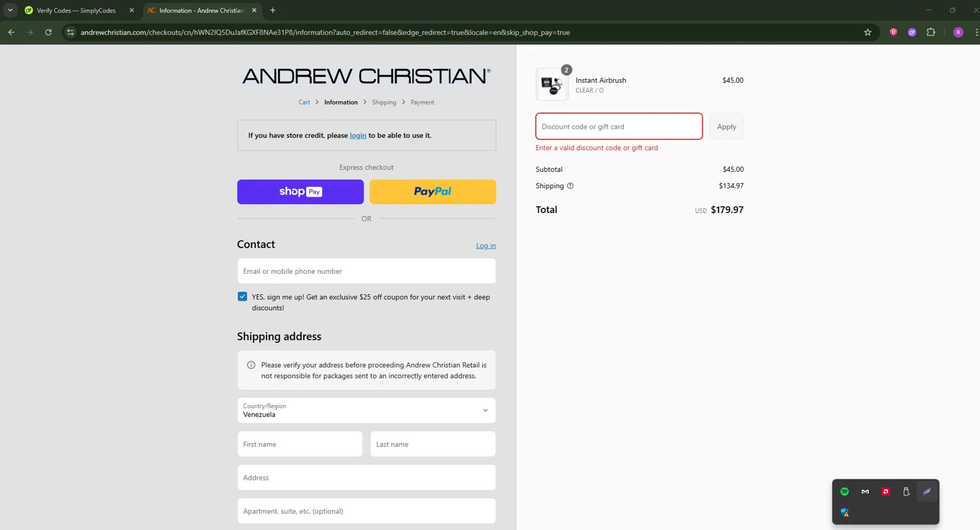This screenshot has height=530, width=980.
Task: Close the Verify Codes SimplyCodes tab
Action: [131, 10]
